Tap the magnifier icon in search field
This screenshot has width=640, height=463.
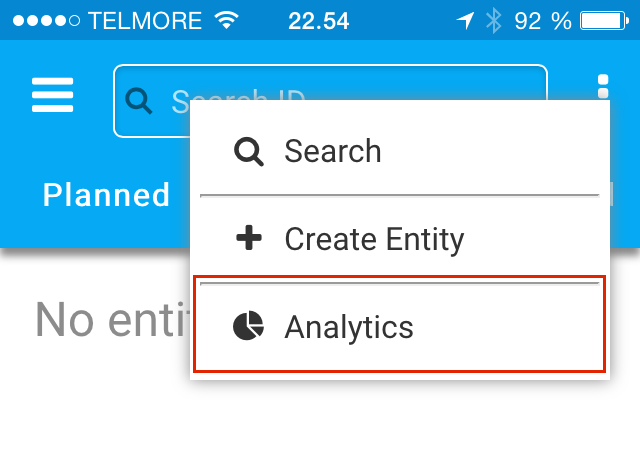pyautogui.click(x=138, y=100)
